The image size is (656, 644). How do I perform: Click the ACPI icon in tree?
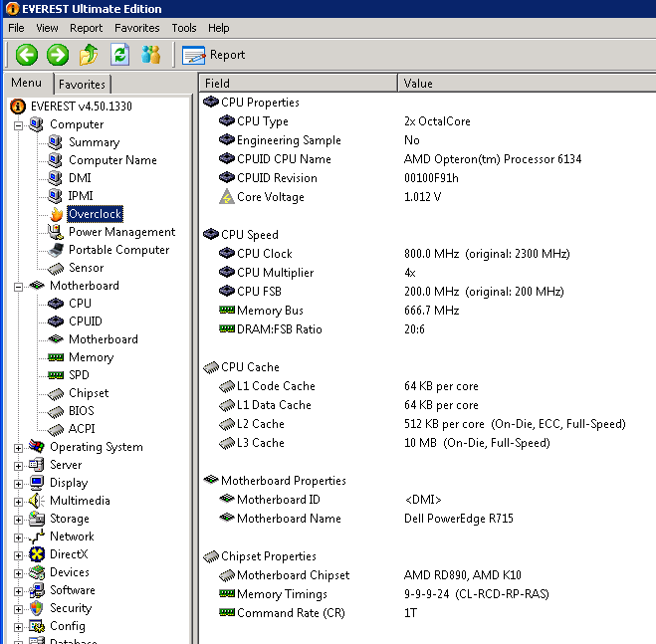coord(55,430)
